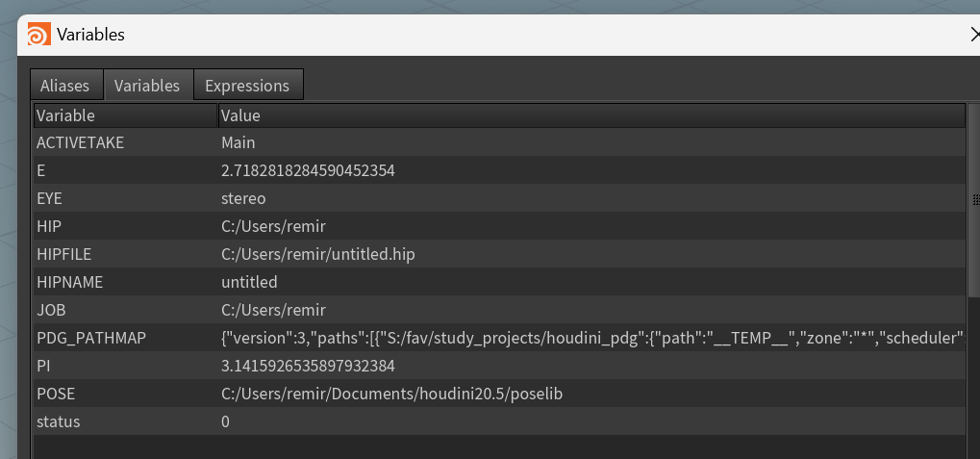The width and height of the screenshot is (980, 459).
Task: Select the E variable name
Action: point(40,170)
